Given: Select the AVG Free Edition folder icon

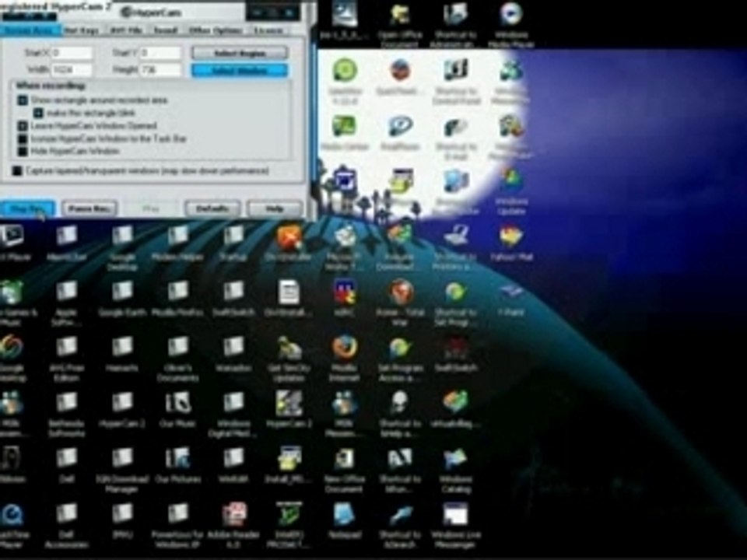Looking at the screenshot, I should 66,359.
